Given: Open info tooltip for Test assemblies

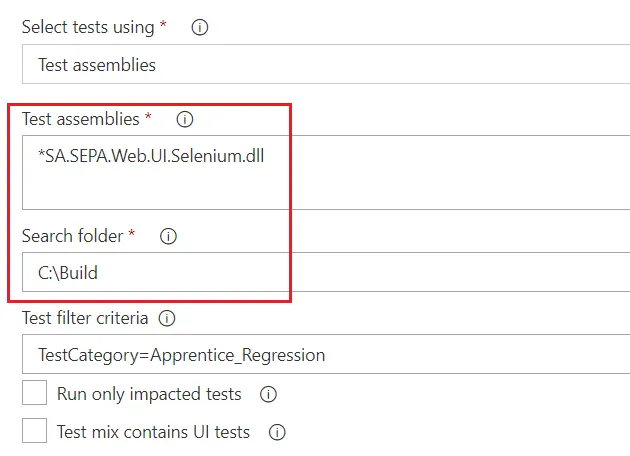Looking at the screenshot, I should click(x=184, y=119).
